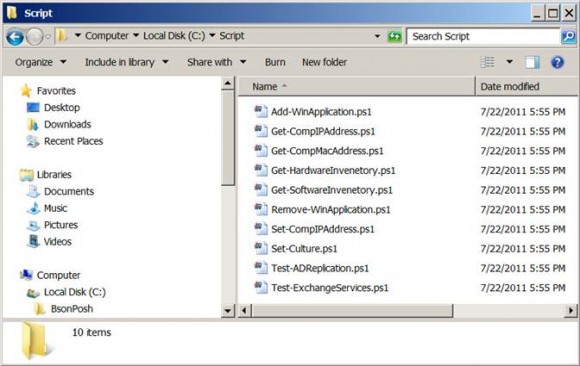Image resolution: width=580 pixels, height=366 pixels.
Task: Select the Get-CompMacAddress.ps1 file icon
Action: pyautogui.click(x=260, y=150)
